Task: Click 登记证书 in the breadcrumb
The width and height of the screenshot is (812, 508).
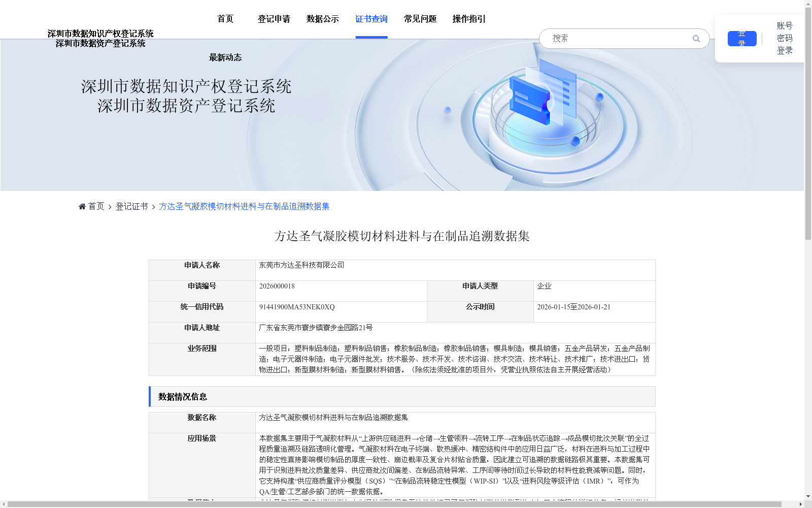Action: click(131, 206)
